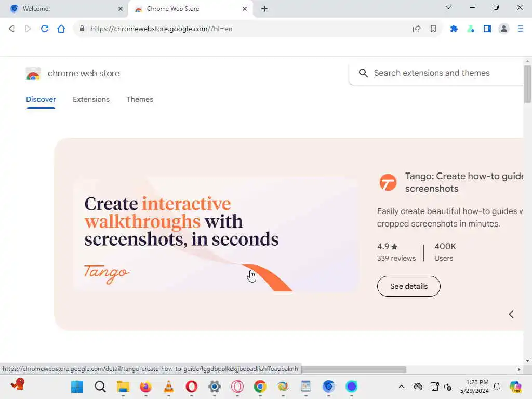
Task: Open taskbar Search
Action: (x=100, y=387)
